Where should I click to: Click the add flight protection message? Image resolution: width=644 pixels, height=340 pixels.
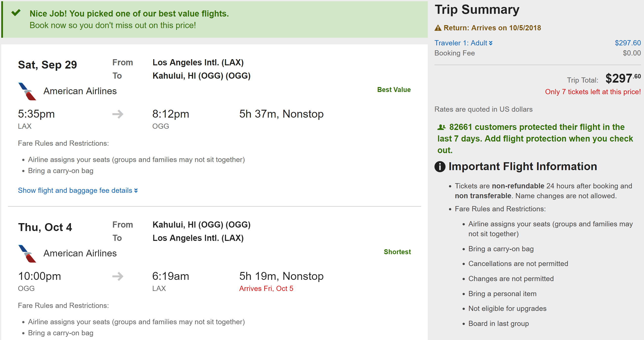pyautogui.click(x=535, y=139)
